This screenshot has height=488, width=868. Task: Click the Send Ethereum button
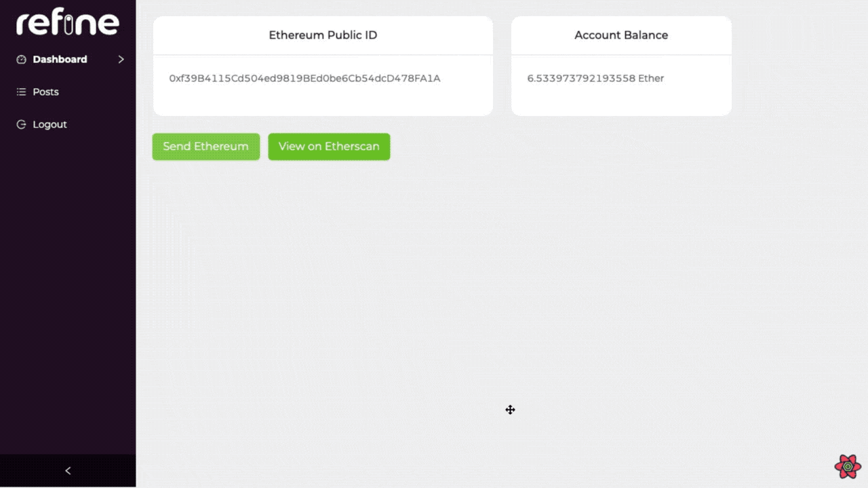click(205, 146)
